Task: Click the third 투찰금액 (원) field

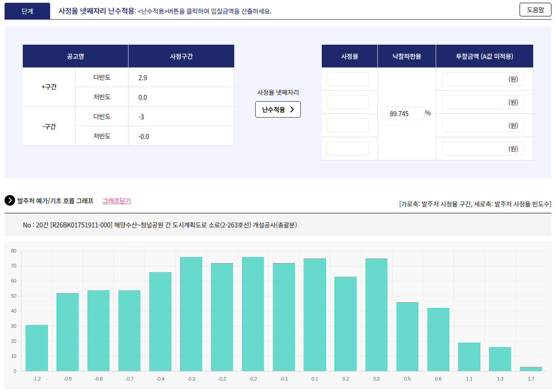Action: point(483,125)
